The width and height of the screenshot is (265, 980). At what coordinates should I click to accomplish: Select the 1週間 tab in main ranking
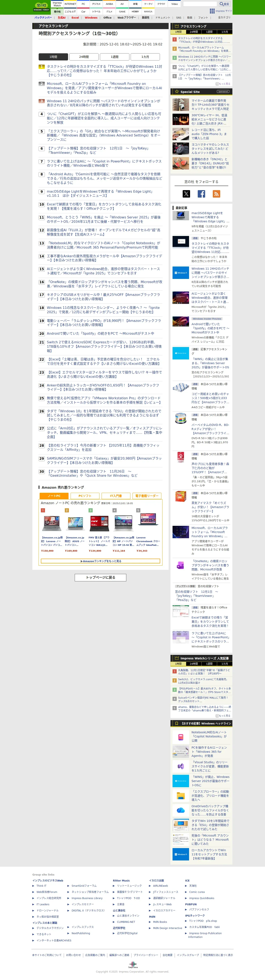pyautogui.click(x=114, y=57)
